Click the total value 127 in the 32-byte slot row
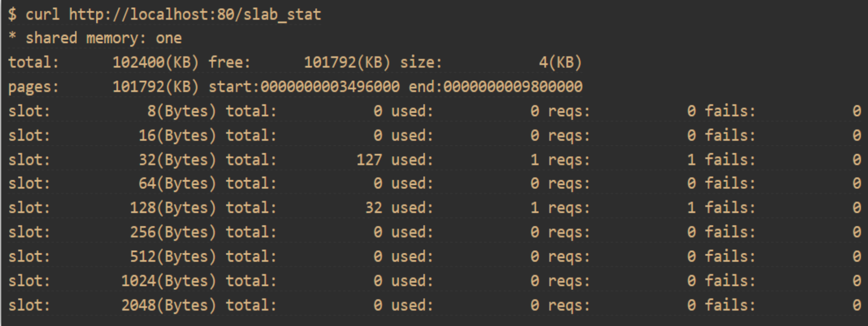The height and width of the screenshot is (326, 868). 369,160
